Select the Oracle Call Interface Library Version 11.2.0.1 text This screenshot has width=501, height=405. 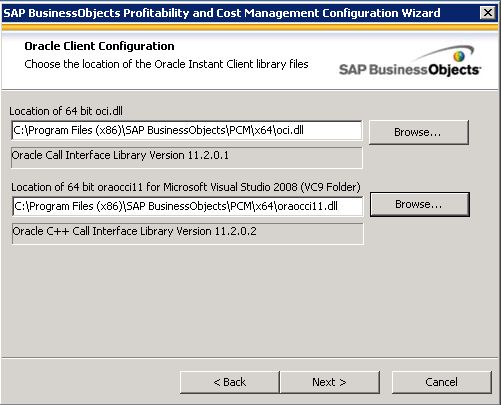coord(120,155)
